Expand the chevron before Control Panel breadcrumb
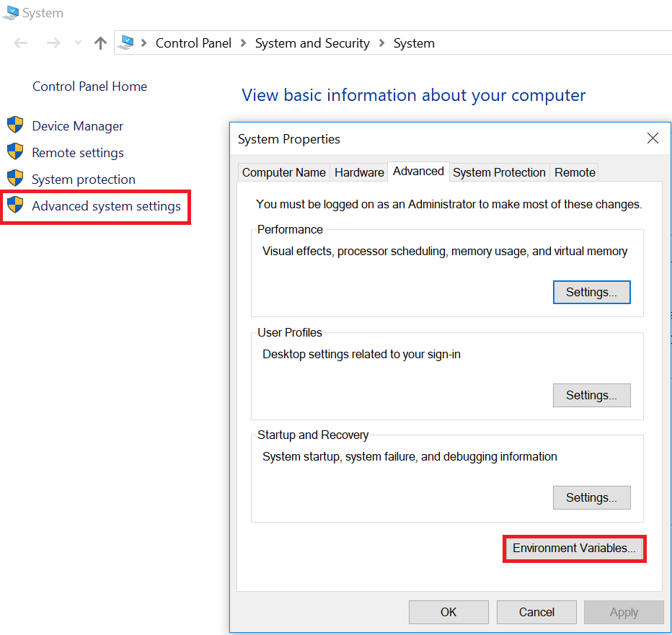The width and height of the screenshot is (672, 635). coord(144,43)
